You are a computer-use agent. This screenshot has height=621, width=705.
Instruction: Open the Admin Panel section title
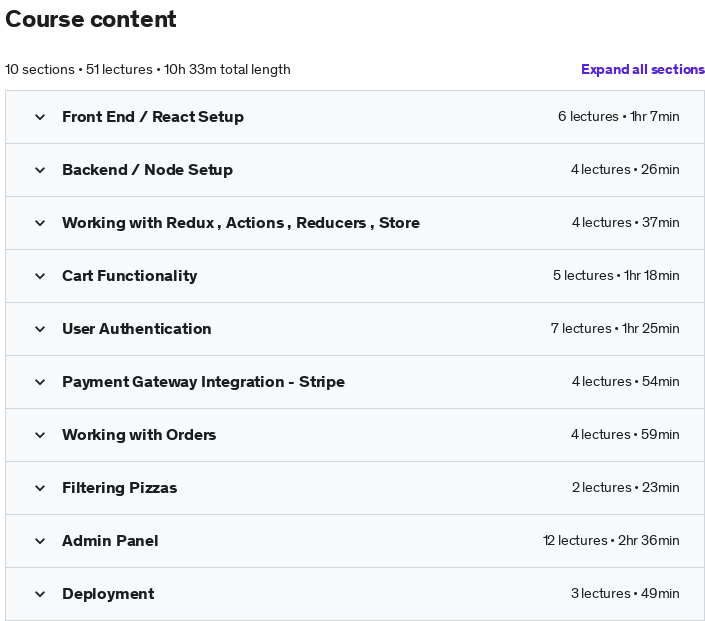[x=110, y=541]
